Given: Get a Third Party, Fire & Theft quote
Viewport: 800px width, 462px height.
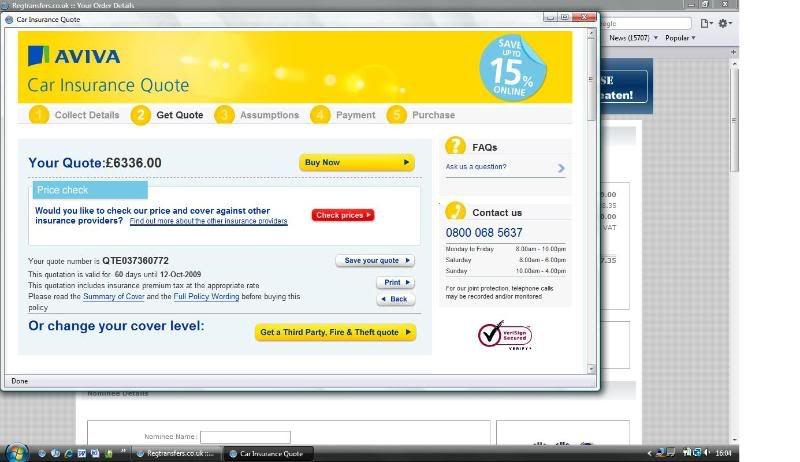Looking at the screenshot, I should pyautogui.click(x=335, y=332).
